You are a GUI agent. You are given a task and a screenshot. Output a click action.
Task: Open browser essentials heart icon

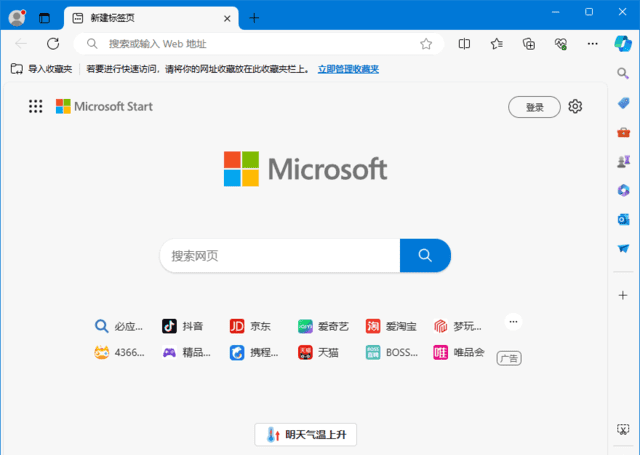pos(561,44)
